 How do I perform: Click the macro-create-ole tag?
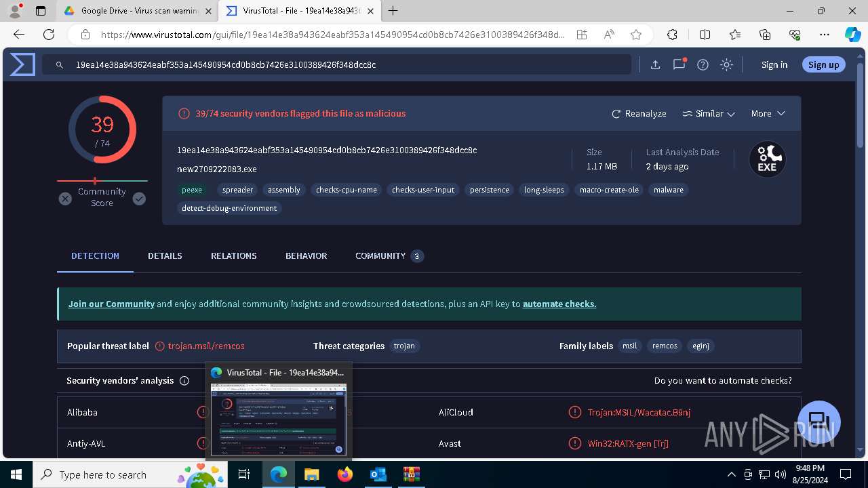tap(609, 190)
